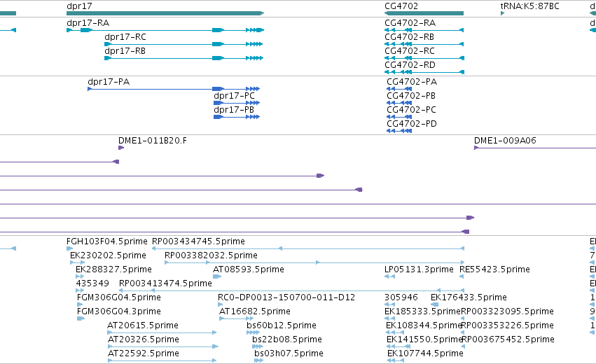Select the dpr17 gene bar

tap(165, 13)
